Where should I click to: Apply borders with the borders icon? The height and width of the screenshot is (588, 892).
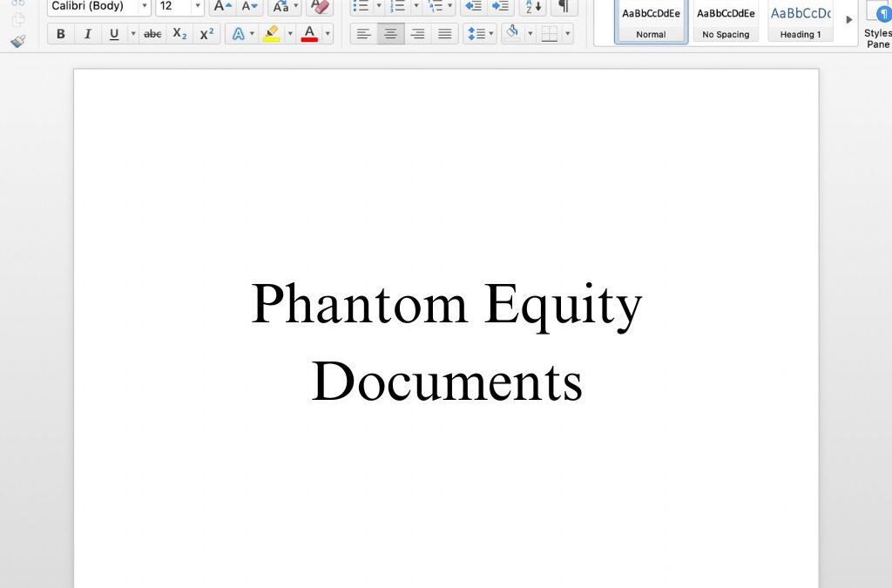[x=550, y=34]
